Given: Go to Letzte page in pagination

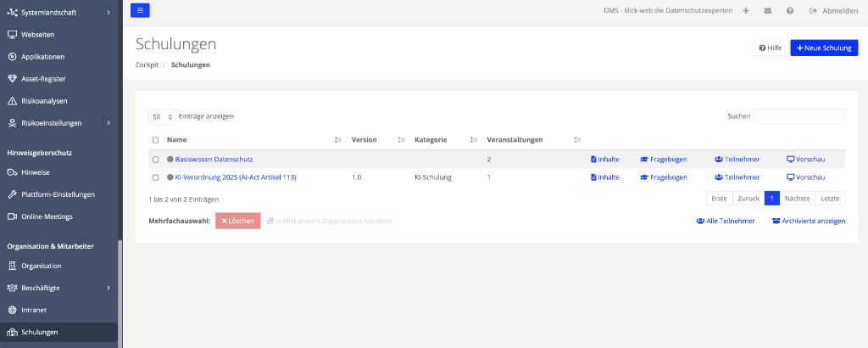Looking at the screenshot, I should [830, 199].
